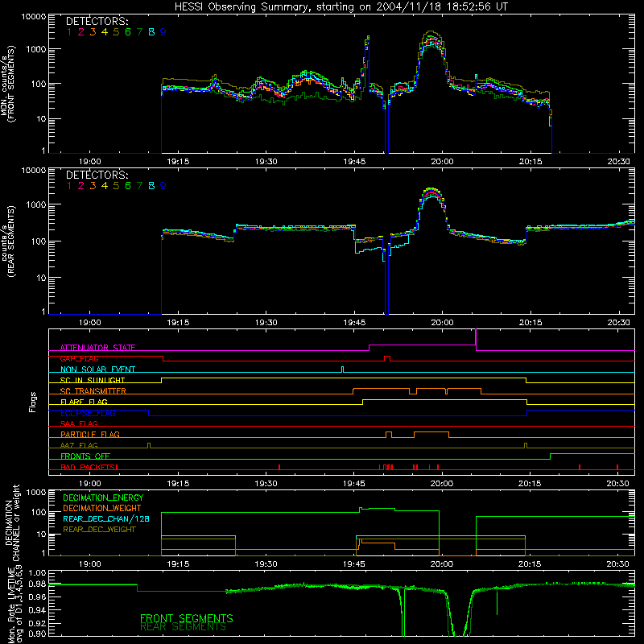Click the REAR_DEC_CHAN/128 legend entry
This screenshot has width=644, height=644.
(x=106, y=518)
